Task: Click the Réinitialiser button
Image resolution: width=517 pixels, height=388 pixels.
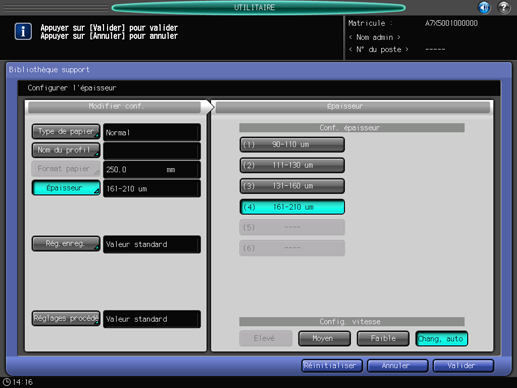Action: 332,366
